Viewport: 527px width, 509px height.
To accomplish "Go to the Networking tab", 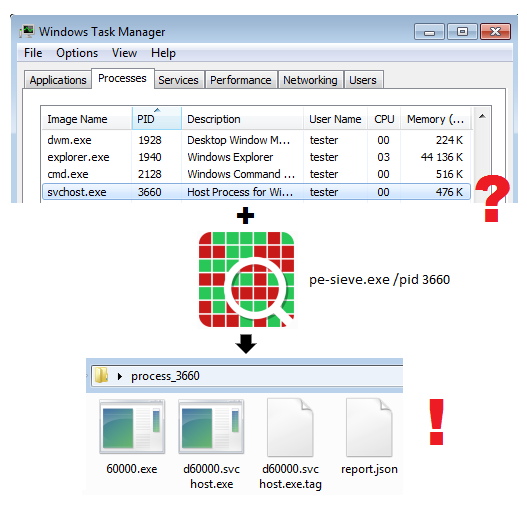I will tap(310, 80).
